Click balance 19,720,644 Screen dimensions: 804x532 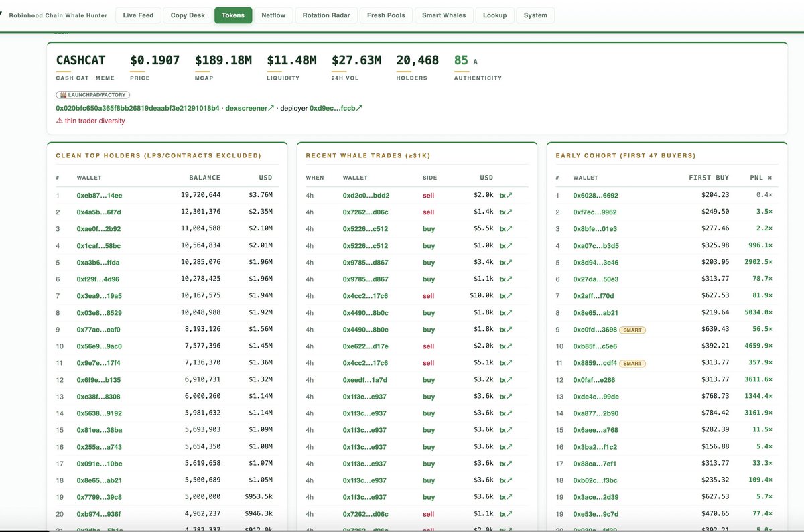tap(201, 196)
